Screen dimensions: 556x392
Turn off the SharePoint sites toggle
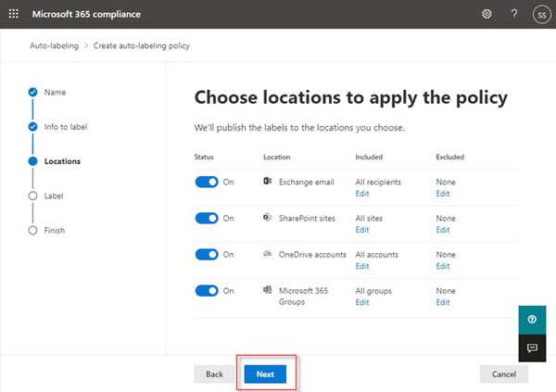click(207, 218)
